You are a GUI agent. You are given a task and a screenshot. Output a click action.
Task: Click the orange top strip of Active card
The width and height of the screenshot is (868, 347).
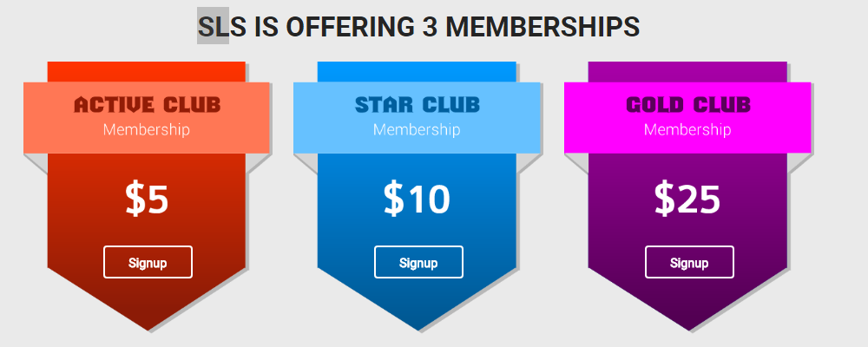coord(146,71)
